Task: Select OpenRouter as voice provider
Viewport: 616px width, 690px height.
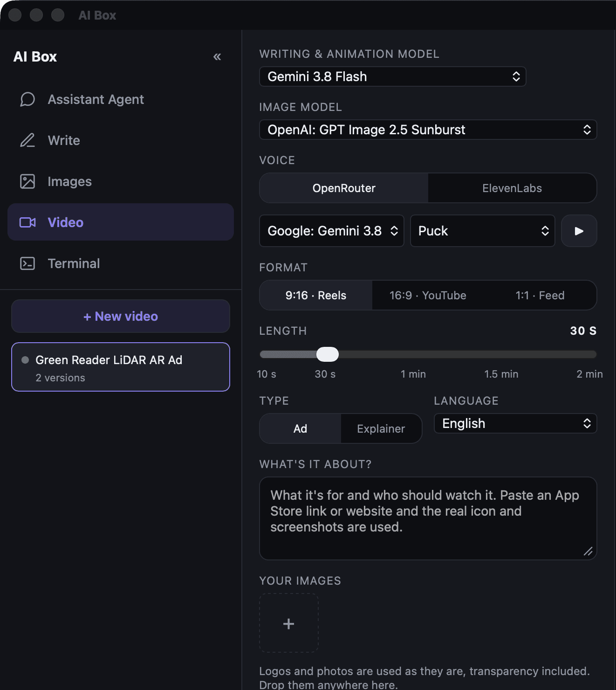Action: [x=344, y=188]
